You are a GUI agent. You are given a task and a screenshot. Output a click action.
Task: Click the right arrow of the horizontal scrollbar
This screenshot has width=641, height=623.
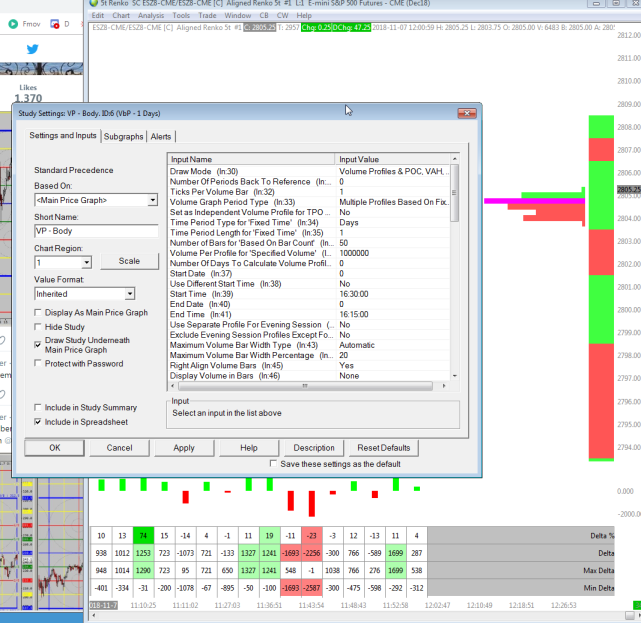(444, 386)
